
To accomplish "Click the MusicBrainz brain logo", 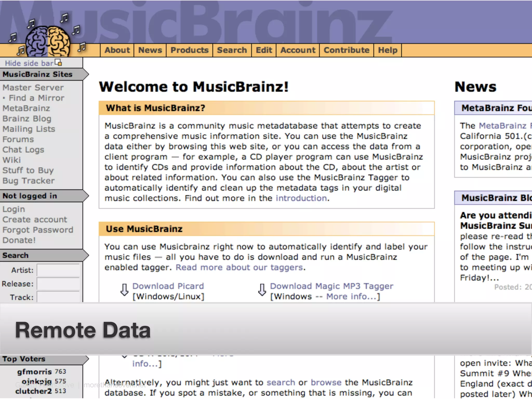I will [48, 41].
